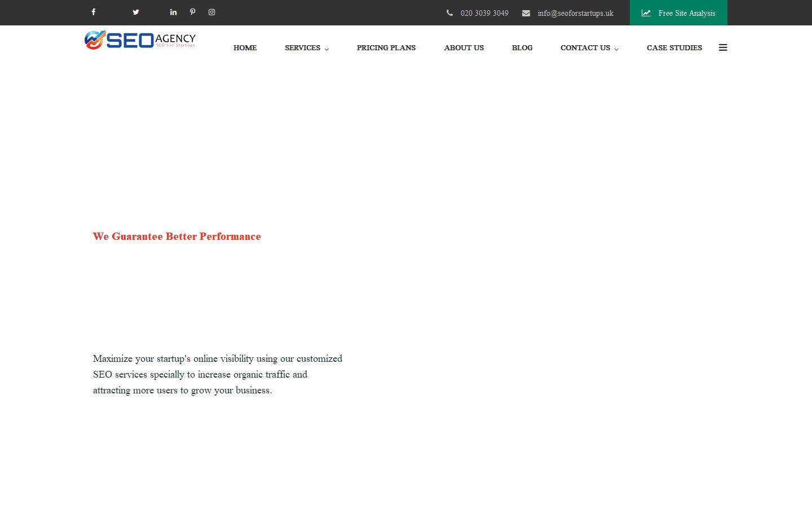Image resolution: width=812 pixels, height=508 pixels.
Task: Expand the CONTACT US dropdown
Action: pyautogui.click(x=585, y=48)
